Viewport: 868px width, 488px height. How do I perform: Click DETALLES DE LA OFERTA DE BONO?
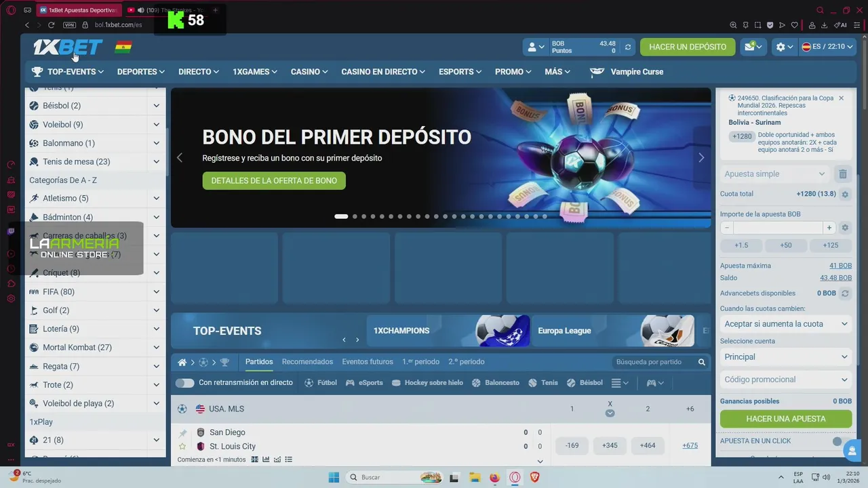point(274,181)
